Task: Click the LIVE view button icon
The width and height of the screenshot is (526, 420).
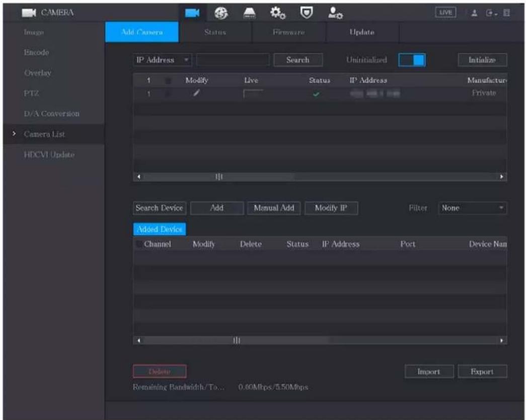Action: pos(445,13)
